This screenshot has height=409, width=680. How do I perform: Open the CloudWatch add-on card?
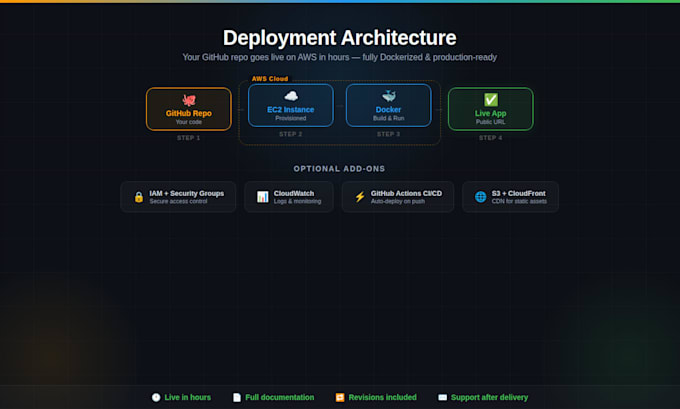[289, 197]
